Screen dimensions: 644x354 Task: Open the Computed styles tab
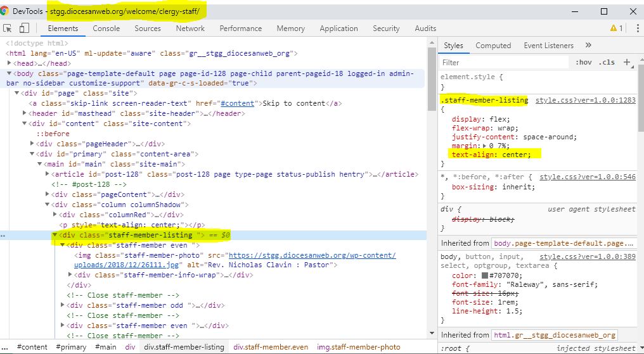493,46
